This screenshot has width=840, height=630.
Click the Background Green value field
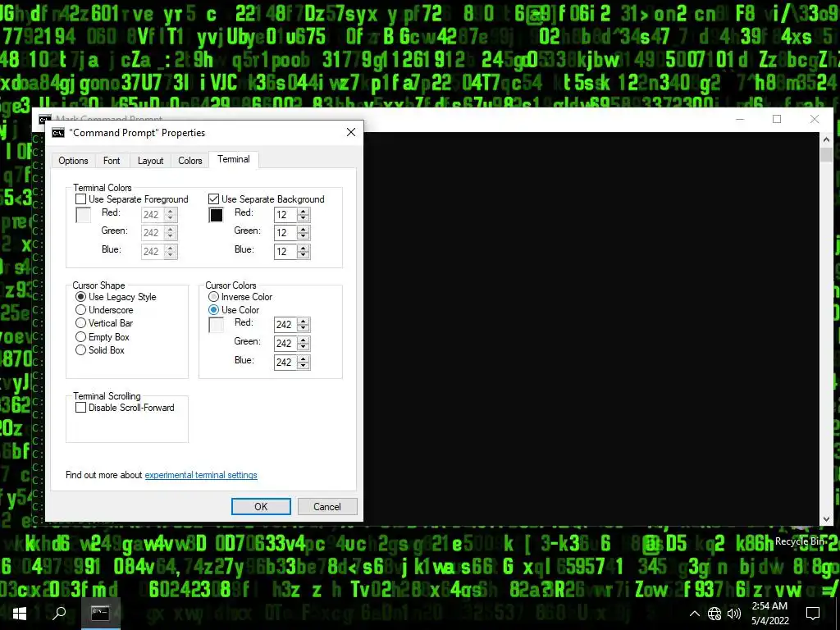[285, 233]
